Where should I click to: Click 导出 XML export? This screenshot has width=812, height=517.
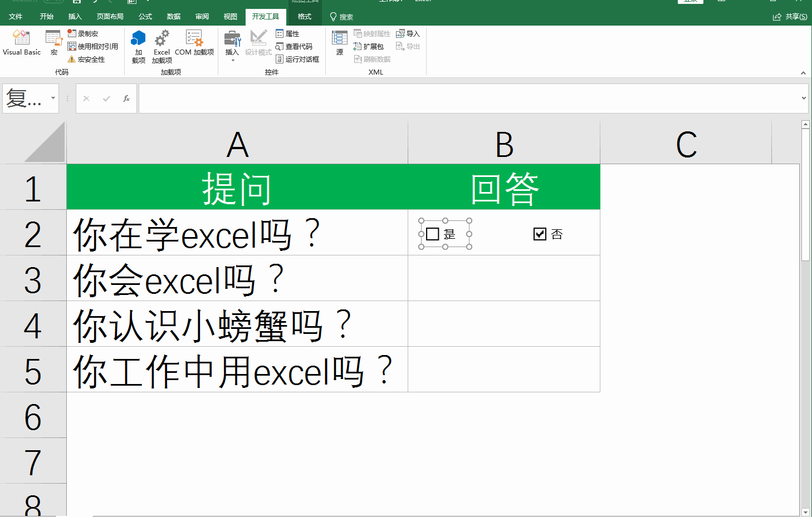click(408, 46)
